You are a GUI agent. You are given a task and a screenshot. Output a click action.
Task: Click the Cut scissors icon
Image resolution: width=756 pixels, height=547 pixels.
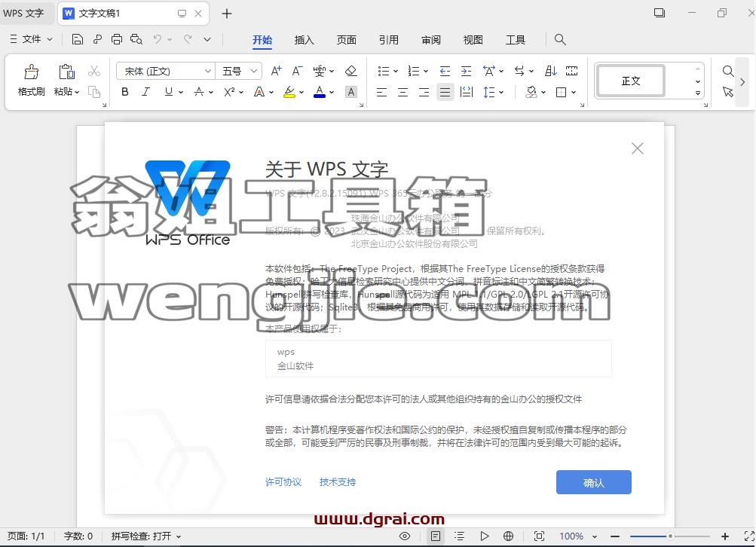[x=94, y=72]
